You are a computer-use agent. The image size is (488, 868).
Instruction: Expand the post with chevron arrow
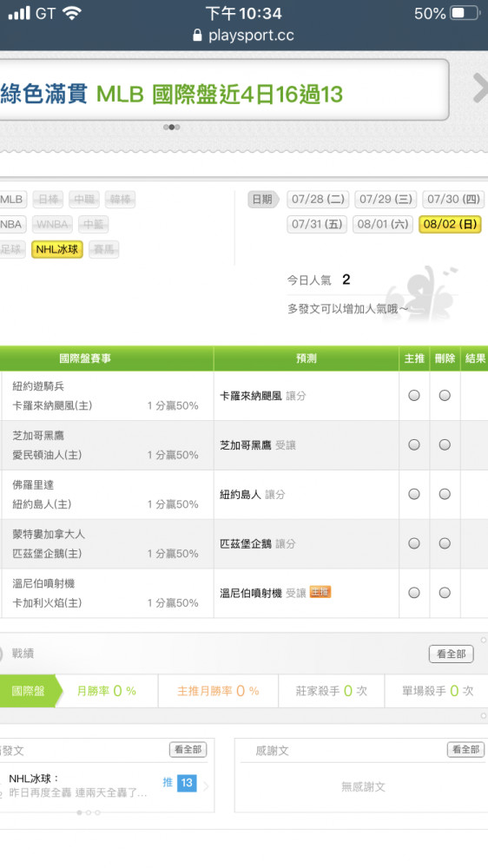(x=206, y=786)
